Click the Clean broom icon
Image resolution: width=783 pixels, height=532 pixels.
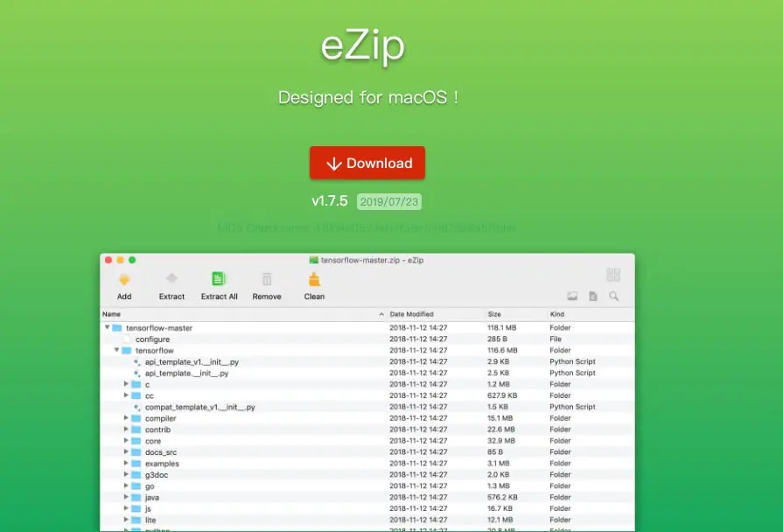[314, 279]
